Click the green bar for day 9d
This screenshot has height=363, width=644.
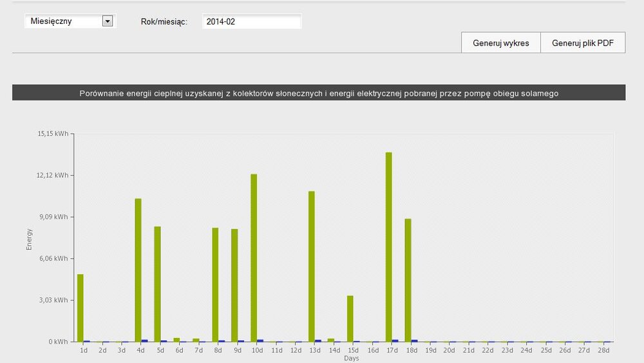[234, 285]
